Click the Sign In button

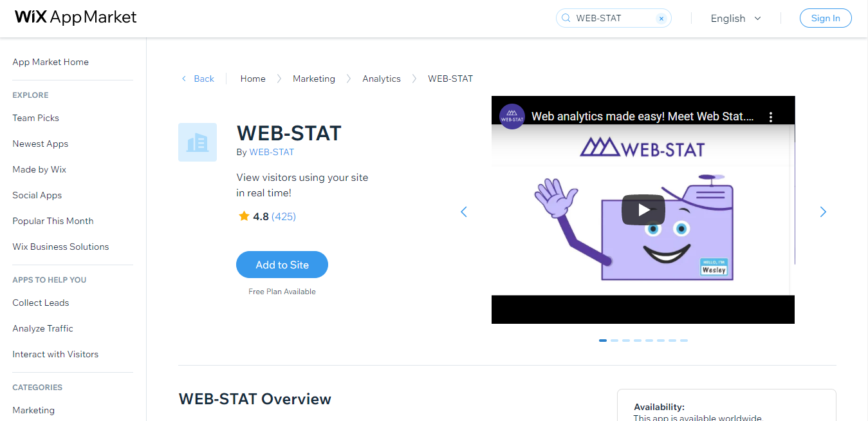[826, 18]
